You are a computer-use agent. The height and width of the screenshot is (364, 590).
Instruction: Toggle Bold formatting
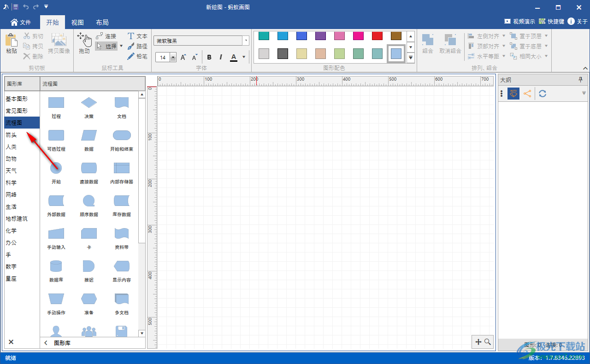pos(209,57)
